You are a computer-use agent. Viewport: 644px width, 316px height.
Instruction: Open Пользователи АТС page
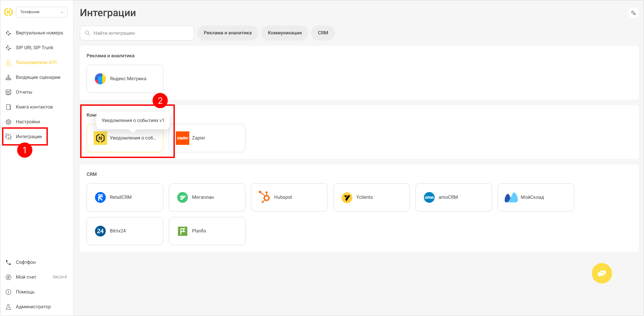point(36,63)
